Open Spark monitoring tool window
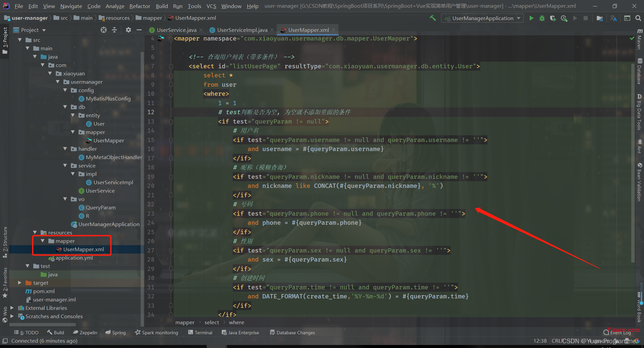The height and width of the screenshot is (348, 644). [x=156, y=333]
